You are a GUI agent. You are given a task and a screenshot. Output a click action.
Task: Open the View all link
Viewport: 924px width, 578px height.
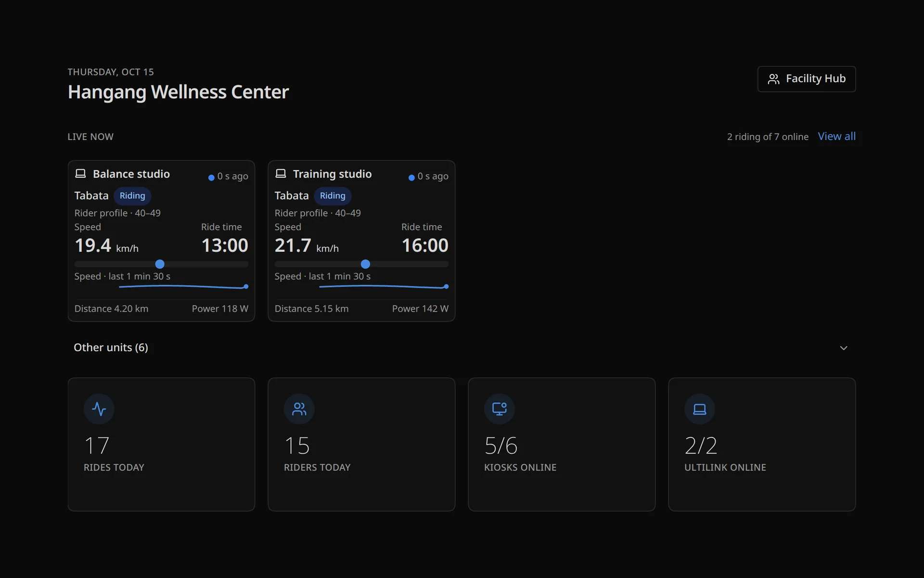click(836, 136)
